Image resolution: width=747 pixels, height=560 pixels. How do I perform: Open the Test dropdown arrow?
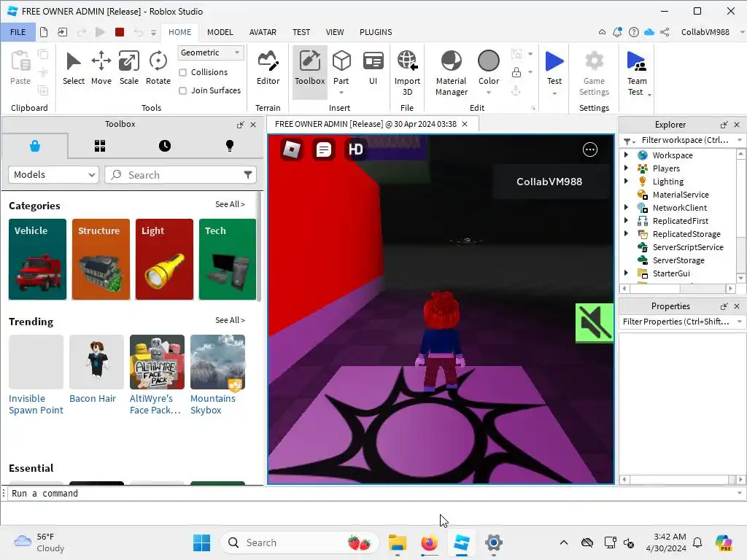coord(554,93)
